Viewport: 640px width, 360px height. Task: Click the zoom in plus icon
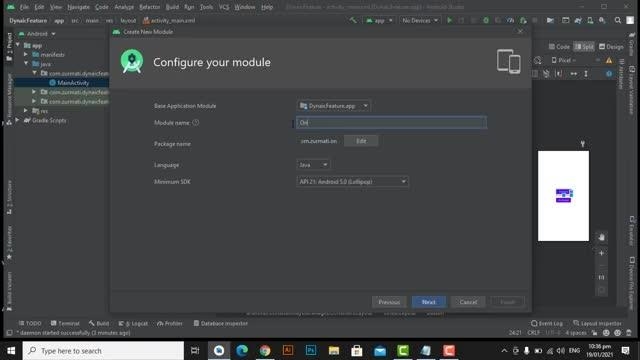[x=601, y=253]
